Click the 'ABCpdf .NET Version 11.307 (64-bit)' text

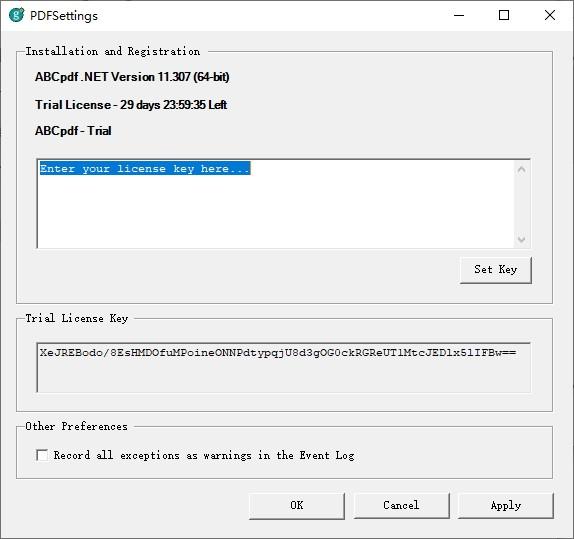(x=132, y=77)
